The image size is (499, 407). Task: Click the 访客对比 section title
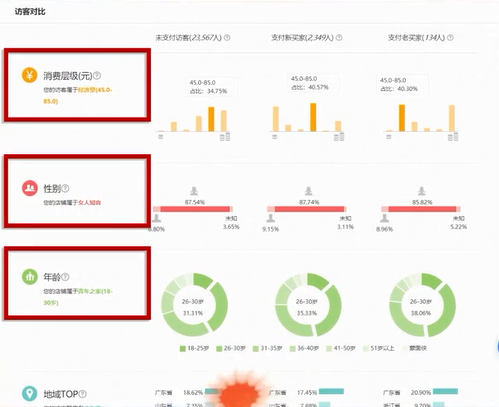click(30, 12)
